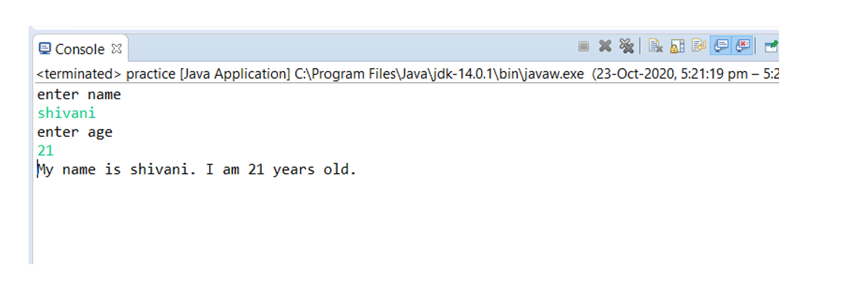Click the empty console area below the output
The height and width of the screenshot is (291, 868).
(x=362, y=224)
